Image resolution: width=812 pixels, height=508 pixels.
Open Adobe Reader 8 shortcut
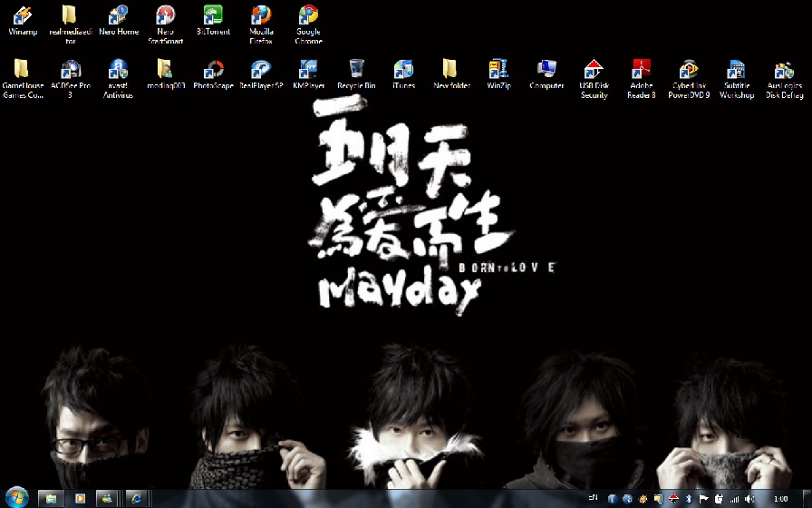click(x=642, y=79)
